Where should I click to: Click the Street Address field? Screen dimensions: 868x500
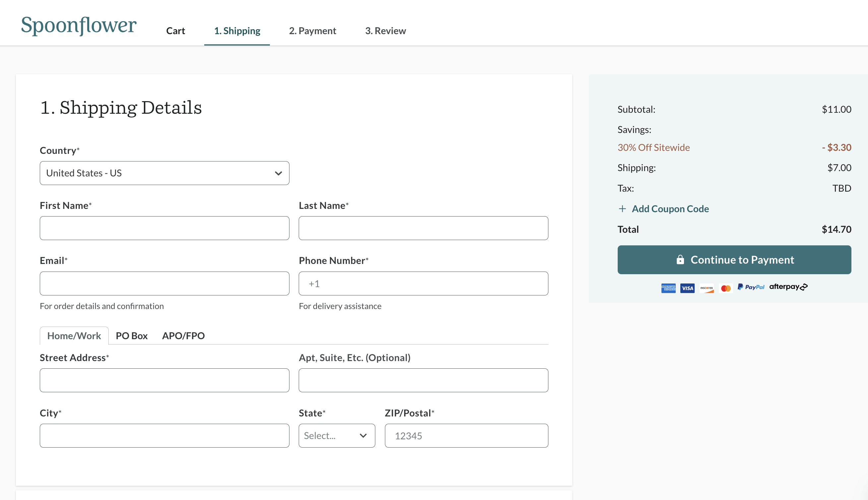click(x=164, y=380)
